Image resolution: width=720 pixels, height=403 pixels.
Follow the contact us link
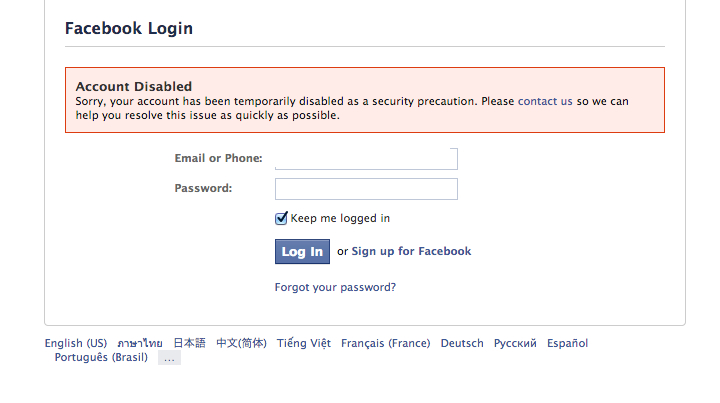pos(545,101)
